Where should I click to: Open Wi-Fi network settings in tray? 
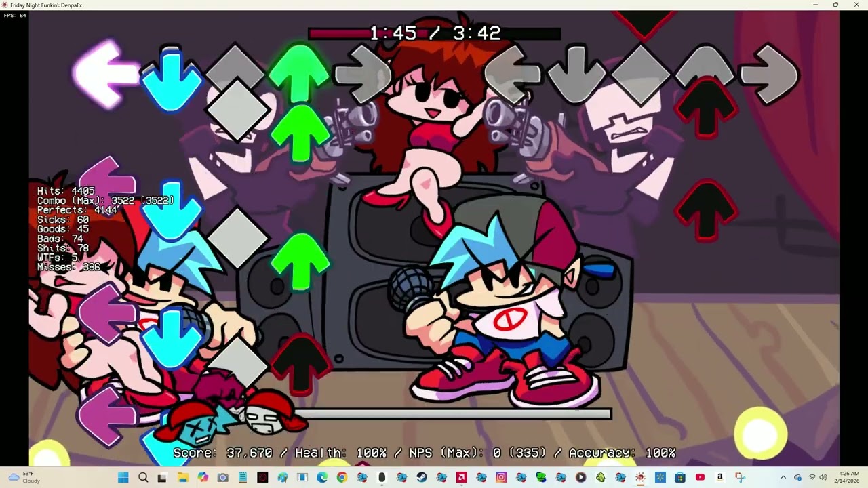(812, 477)
